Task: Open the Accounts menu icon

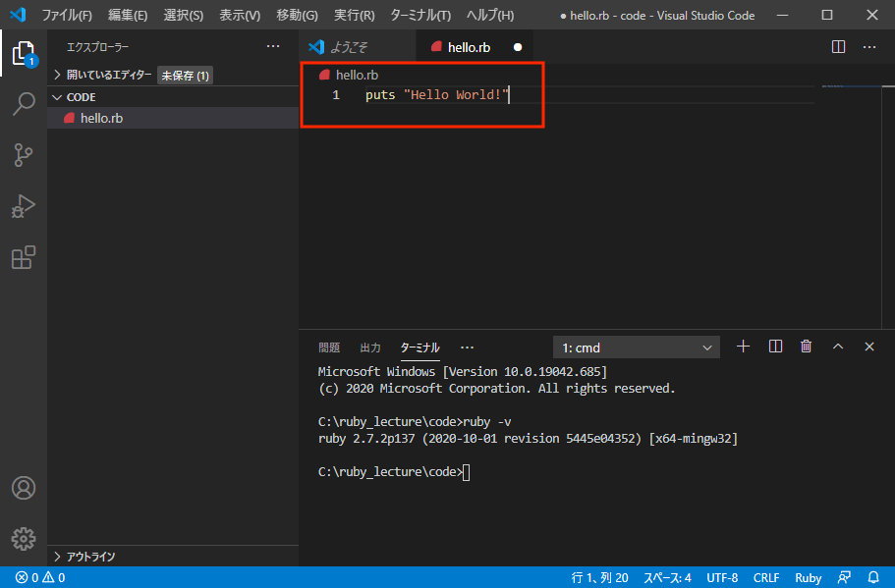Action: 24,488
